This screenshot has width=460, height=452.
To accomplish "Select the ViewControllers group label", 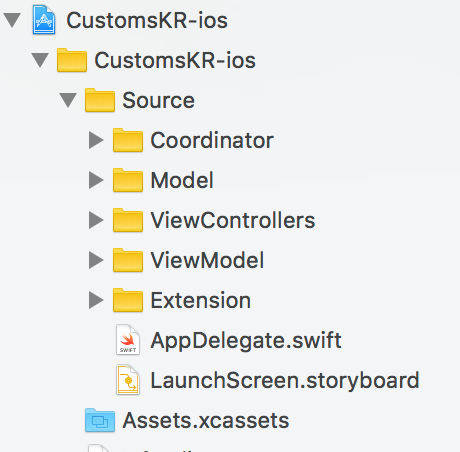I will click(x=233, y=220).
